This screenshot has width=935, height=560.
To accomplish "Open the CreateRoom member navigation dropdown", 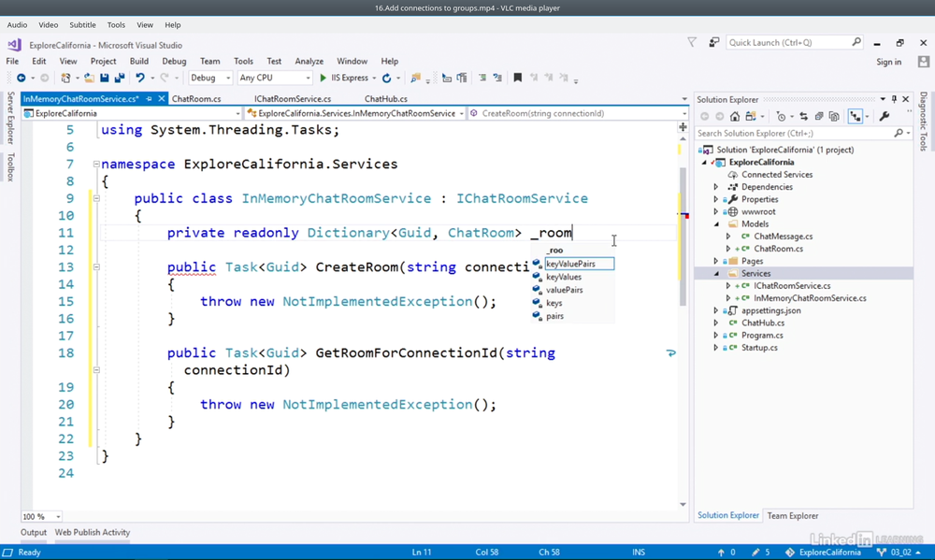I will click(578, 113).
